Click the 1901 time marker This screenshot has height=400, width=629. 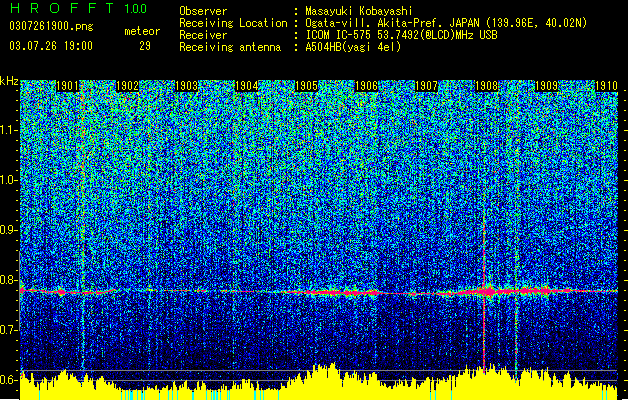[x=67, y=86]
